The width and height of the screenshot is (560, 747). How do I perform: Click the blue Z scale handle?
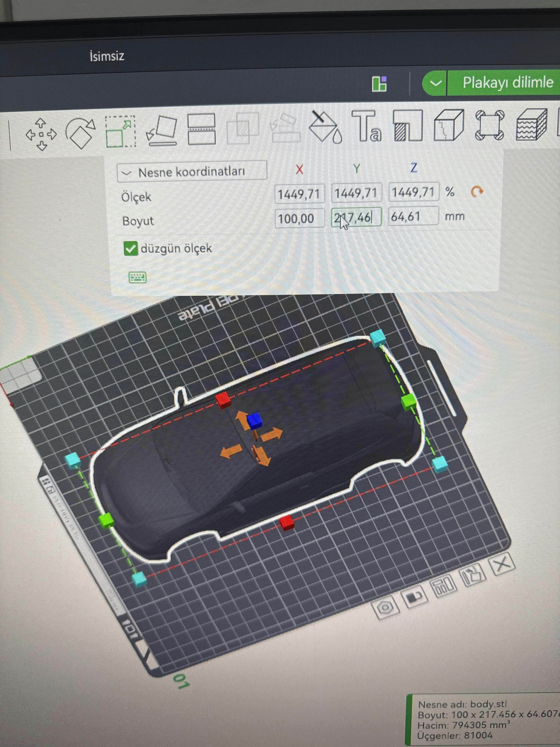pyautogui.click(x=254, y=420)
